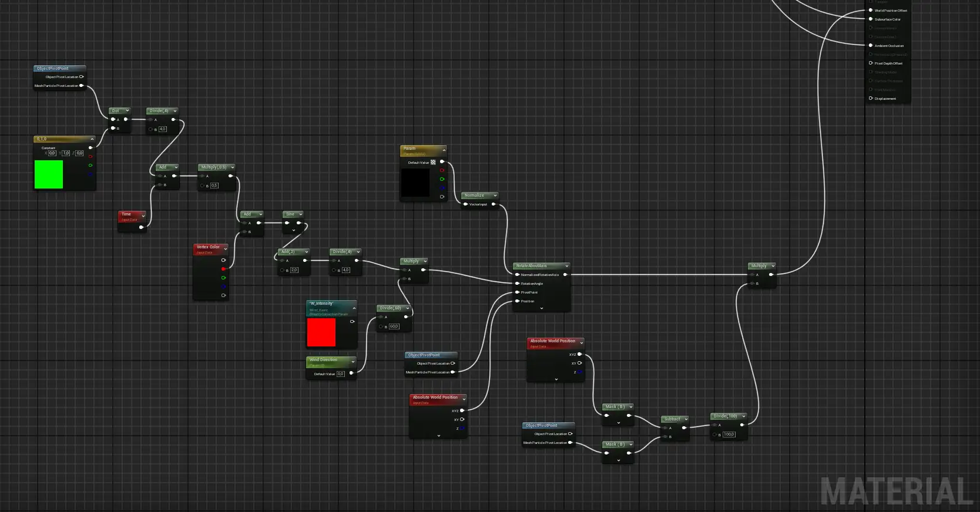Click the Y value field of the 0,1,0 constant
The image size is (980, 512).
coord(66,153)
